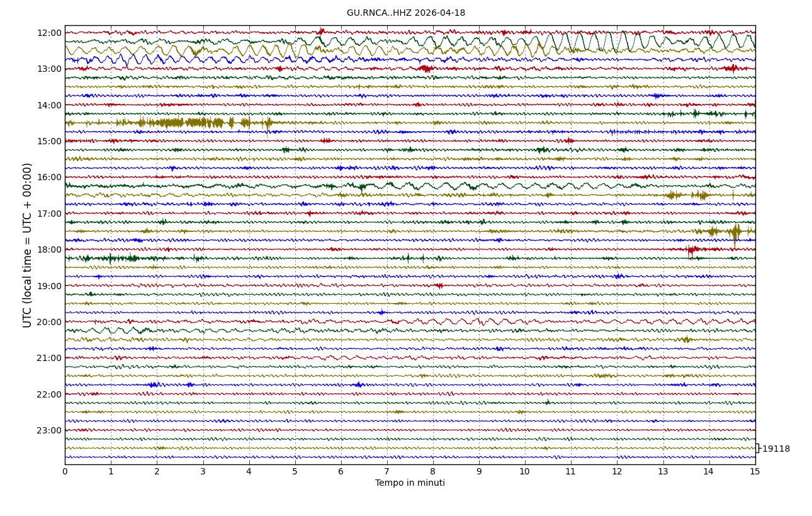Click the yellow spike on the 17:30 trace
This screenshot has width=812, height=516.
pos(735,232)
